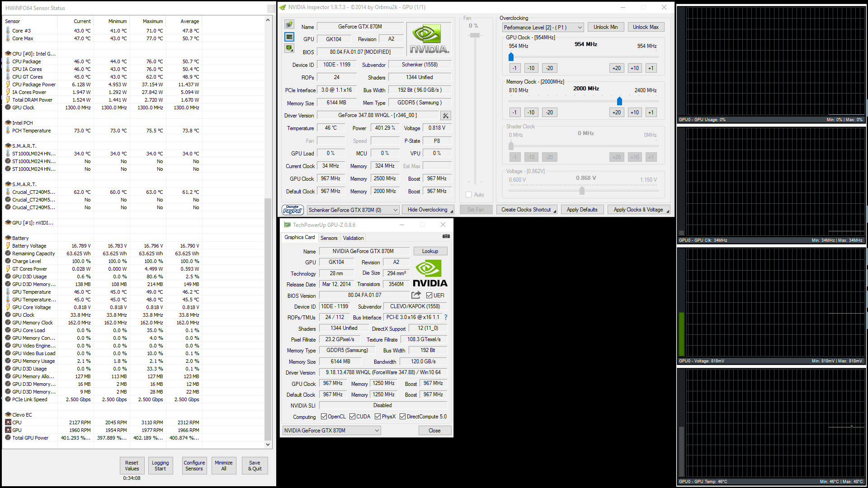Screen dimensions: 868x488
Task: Click the Reset Values button in HWiNFO
Action: [132, 465]
